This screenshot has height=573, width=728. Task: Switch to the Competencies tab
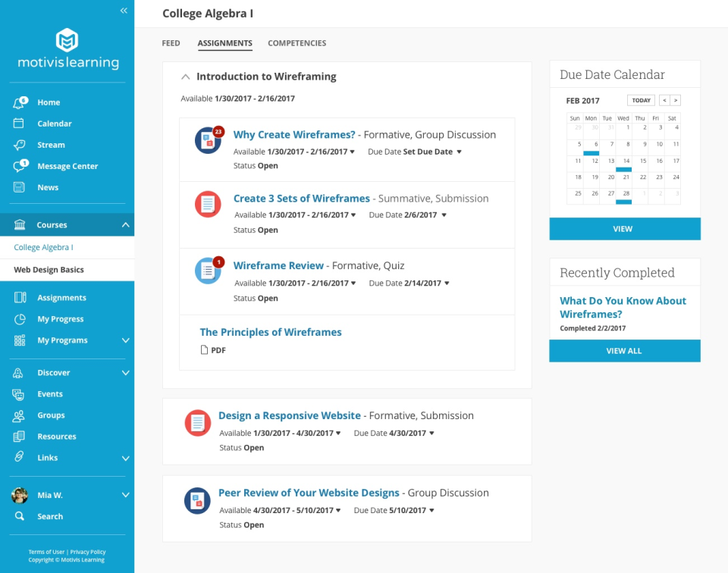[297, 43]
